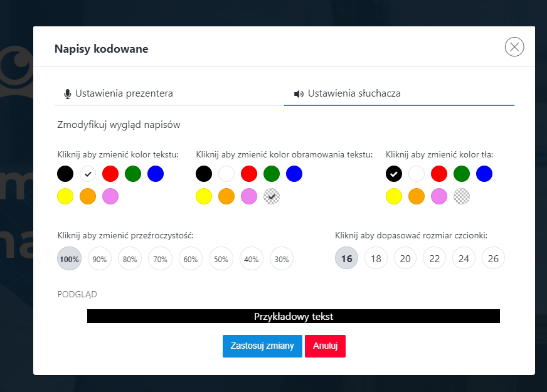Set caption background color to white
Image resolution: width=547 pixels, height=392 pixels.
coord(416,174)
